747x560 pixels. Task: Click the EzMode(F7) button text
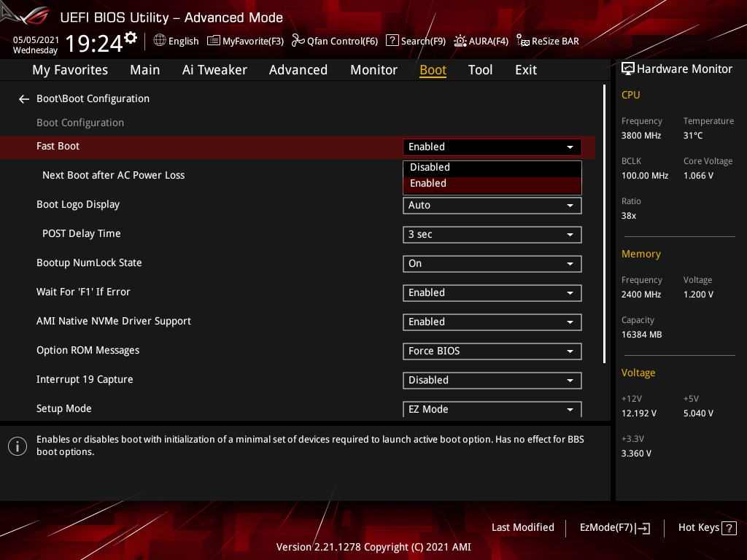[x=606, y=528]
